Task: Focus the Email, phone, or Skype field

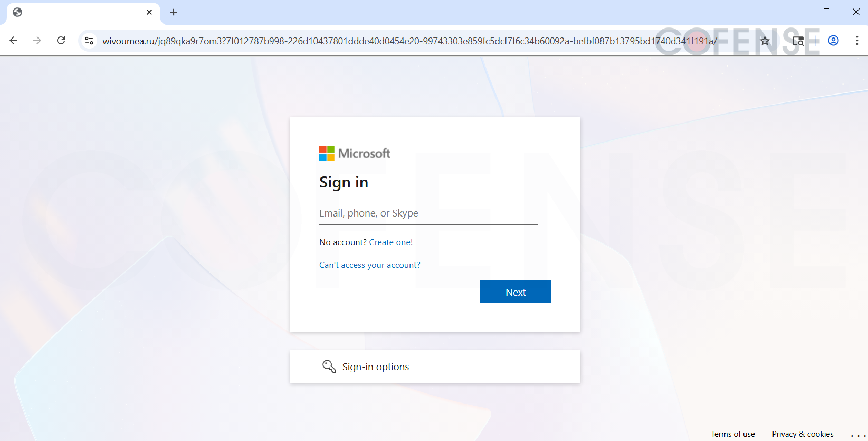Action: [x=428, y=213]
